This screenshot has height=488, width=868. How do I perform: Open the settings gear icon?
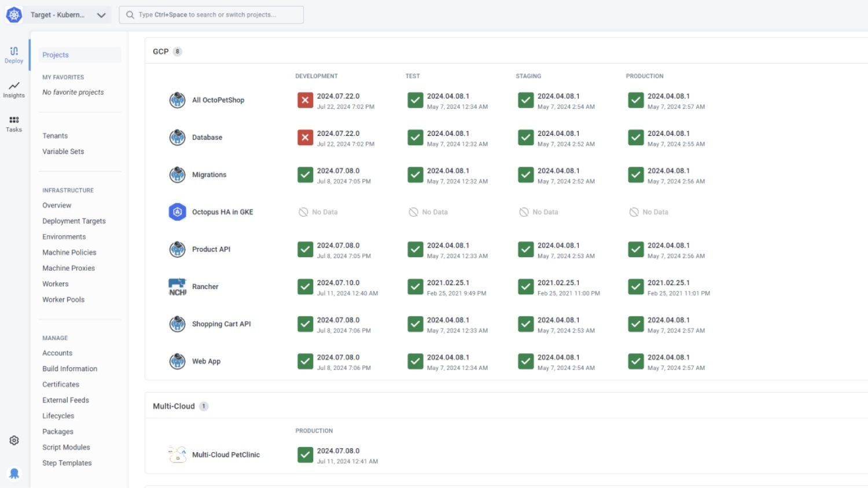coord(14,441)
